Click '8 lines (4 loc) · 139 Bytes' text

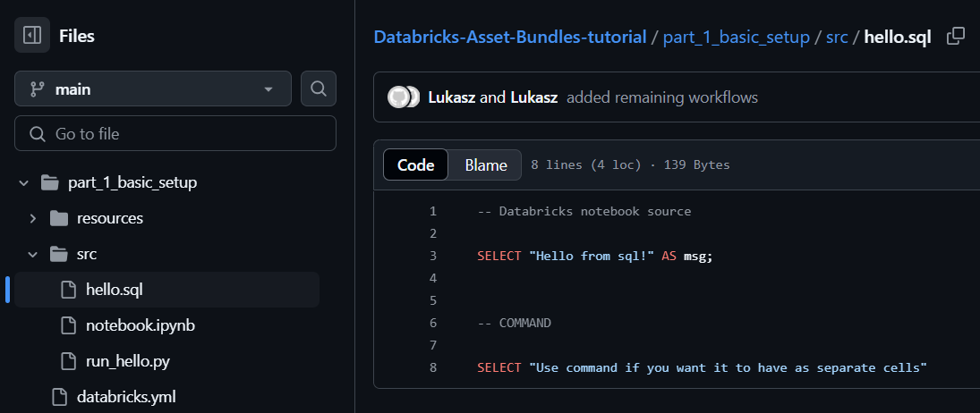pos(630,165)
